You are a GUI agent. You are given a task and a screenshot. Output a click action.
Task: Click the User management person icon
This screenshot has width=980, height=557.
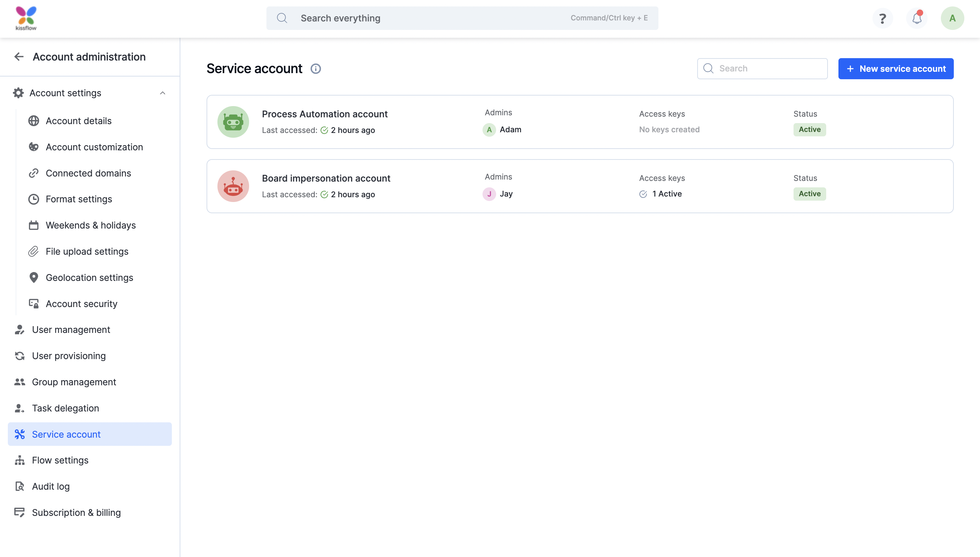tap(19, 330)
